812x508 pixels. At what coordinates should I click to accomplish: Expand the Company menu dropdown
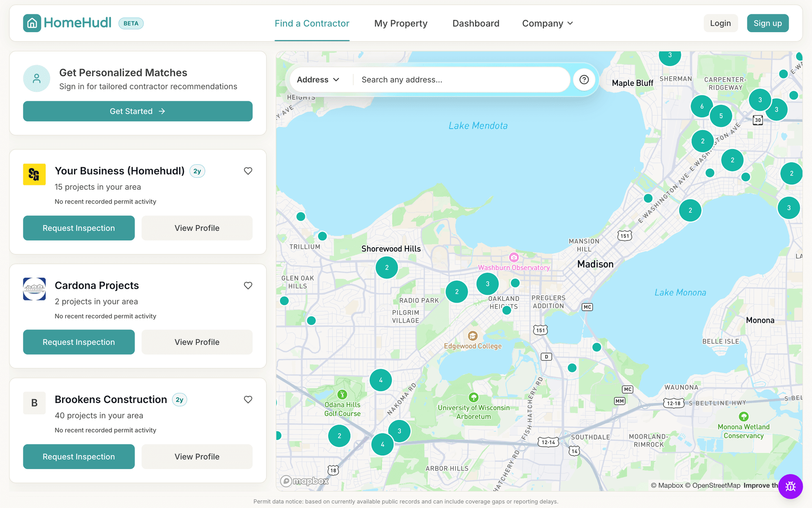point(548,23)
